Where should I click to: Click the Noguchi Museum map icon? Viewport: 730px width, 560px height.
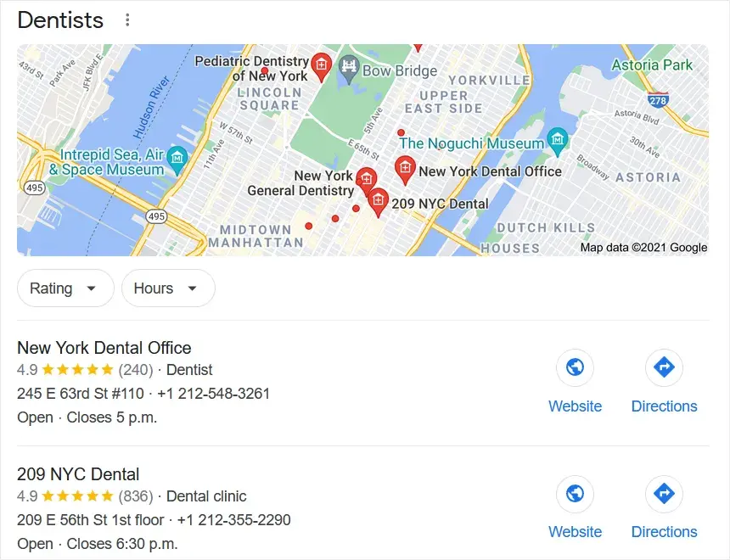[x=558, y=141]
